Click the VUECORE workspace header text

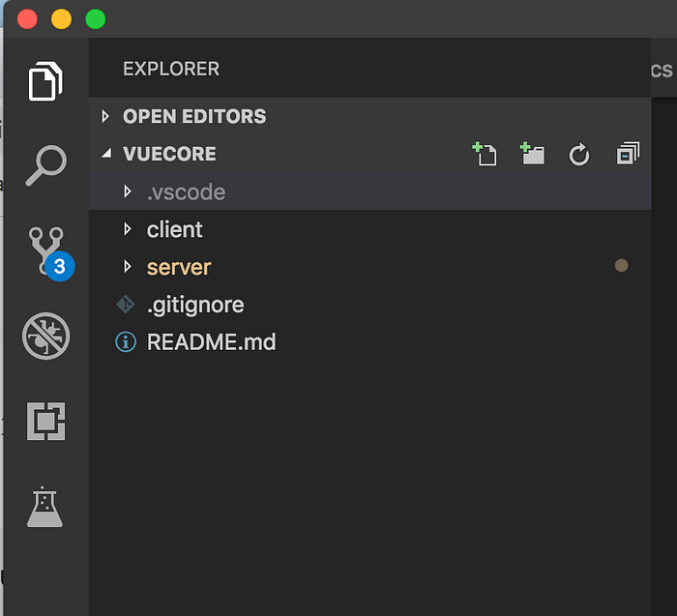[x=169, y=154]
